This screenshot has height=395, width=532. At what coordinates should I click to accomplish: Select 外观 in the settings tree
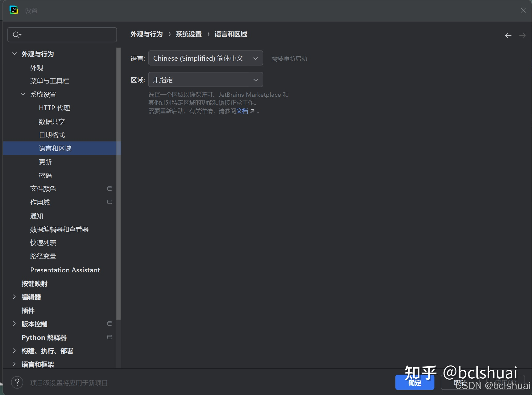(37, 68)
